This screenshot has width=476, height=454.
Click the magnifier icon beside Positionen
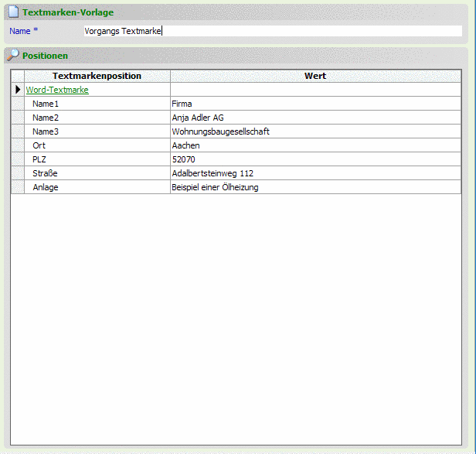tap(13, 56)
